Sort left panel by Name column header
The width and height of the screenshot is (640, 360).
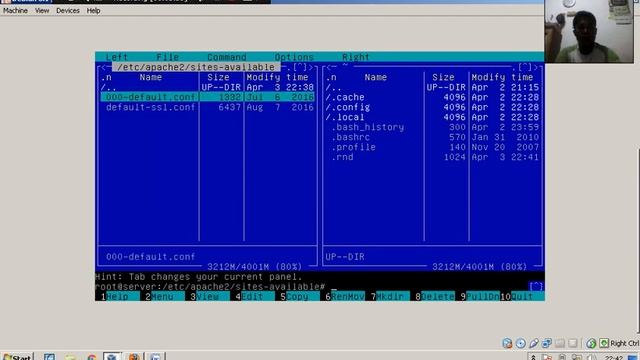click(x=151, y=77)
